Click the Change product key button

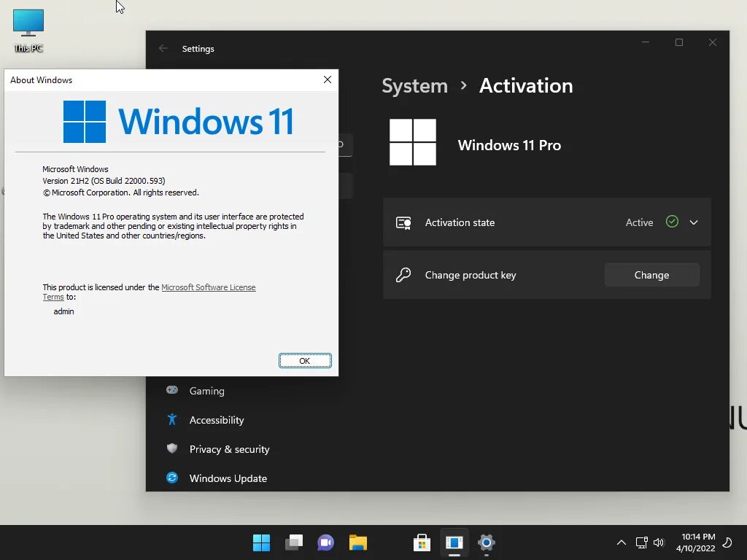point(651,275)
